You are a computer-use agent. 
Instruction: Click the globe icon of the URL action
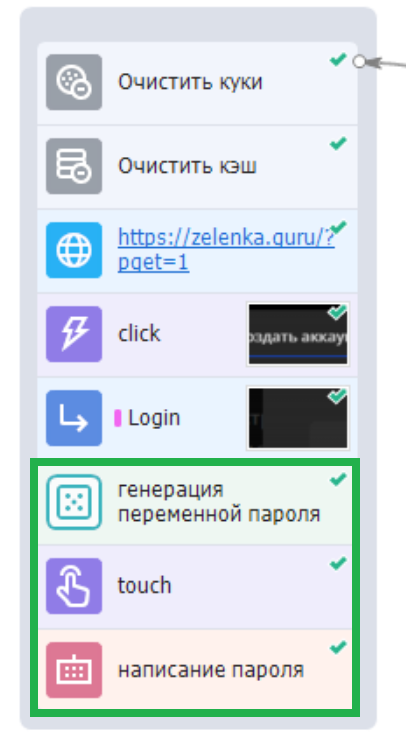tap(74, 250)
